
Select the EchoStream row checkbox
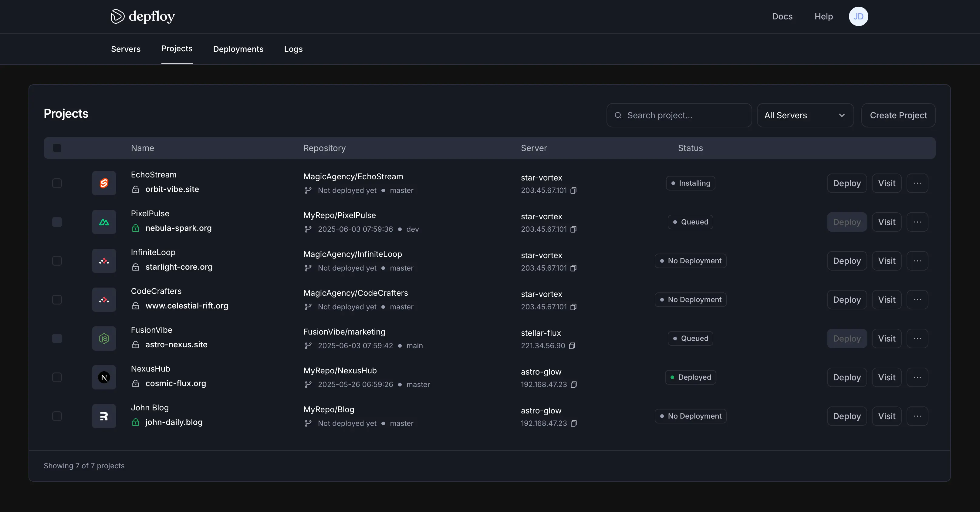click(57, 183)
